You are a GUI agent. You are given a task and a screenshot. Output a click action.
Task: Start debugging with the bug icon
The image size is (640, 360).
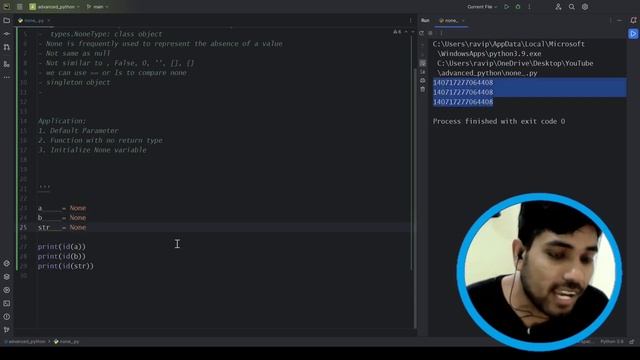point(518,7)
